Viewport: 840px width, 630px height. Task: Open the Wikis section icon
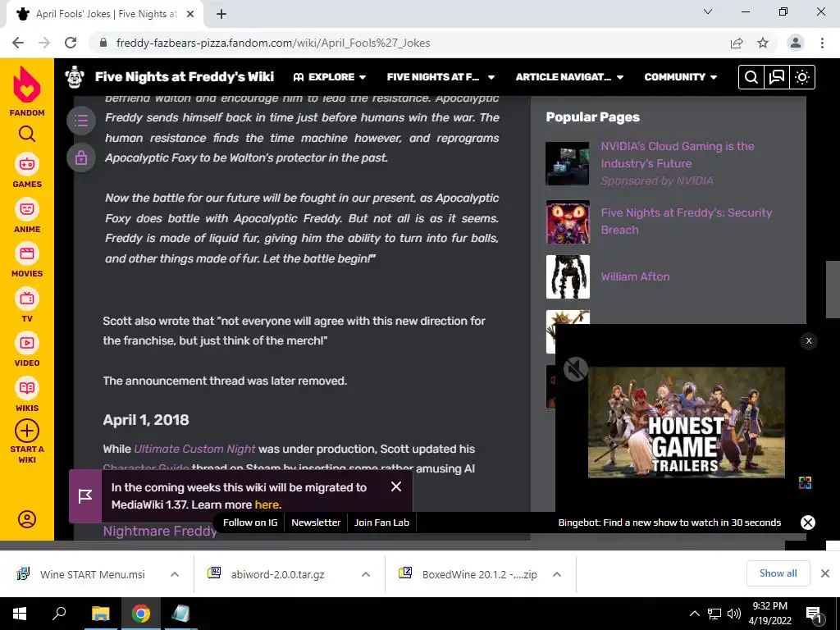(27, 388)
